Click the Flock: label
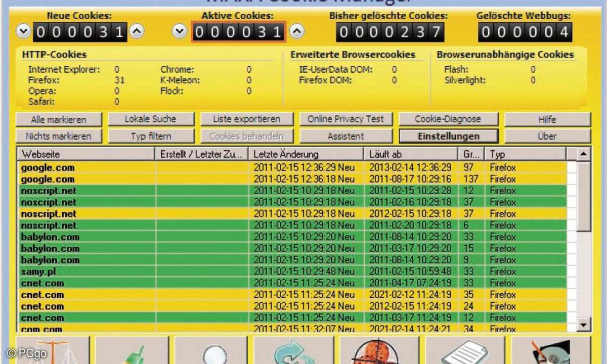Screen dimensions: 607x364 tap(172, 92)
